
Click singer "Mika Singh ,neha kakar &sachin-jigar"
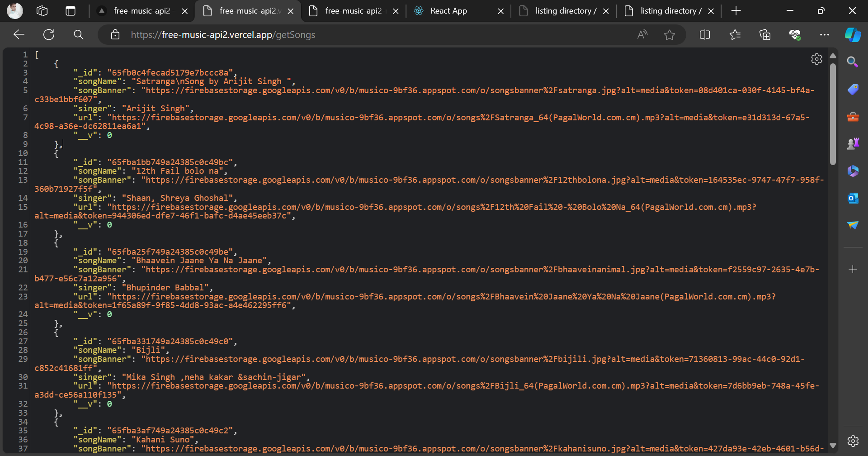point(214,377)
